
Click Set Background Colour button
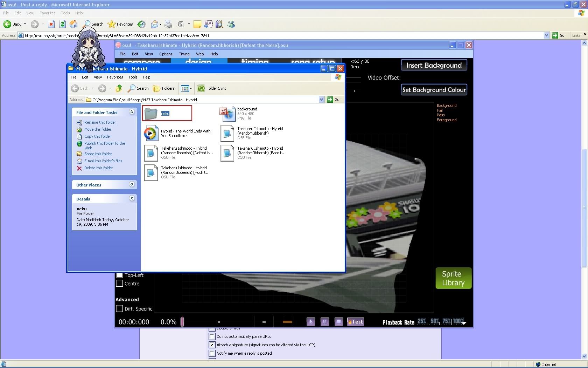tap(434, 90)
